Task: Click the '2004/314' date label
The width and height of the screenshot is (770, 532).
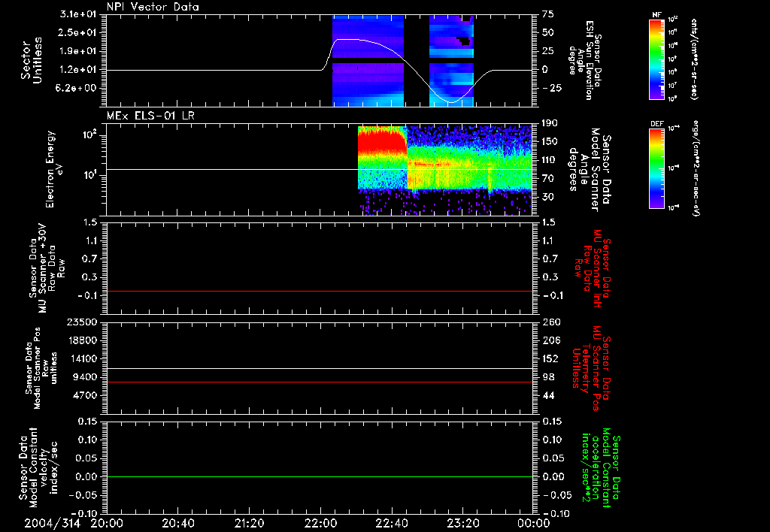Action: pos(52,523)
